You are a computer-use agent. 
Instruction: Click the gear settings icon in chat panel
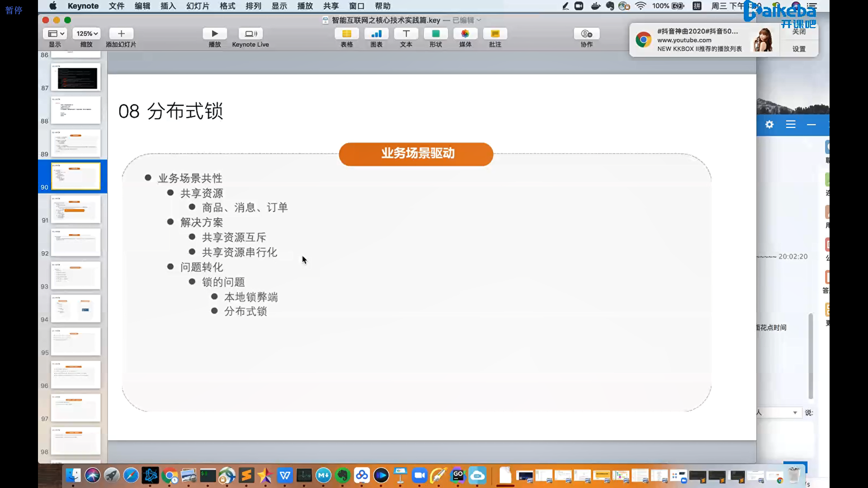tap(769, 124)
